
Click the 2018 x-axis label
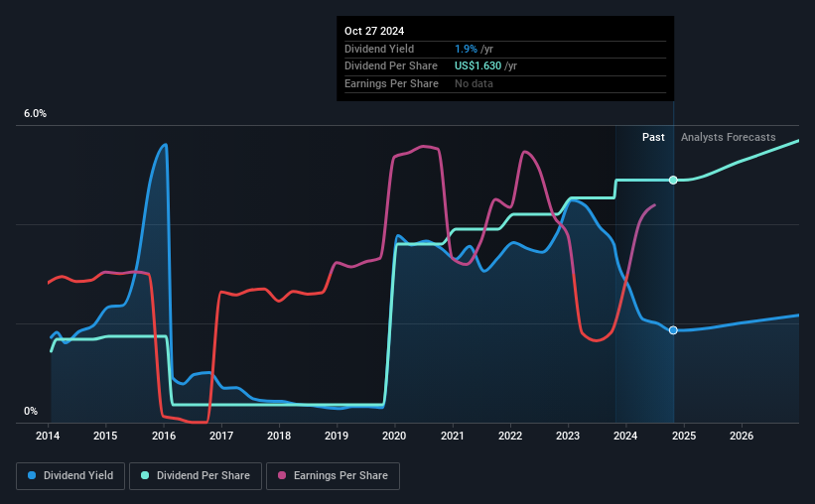(x=279, y=436)
